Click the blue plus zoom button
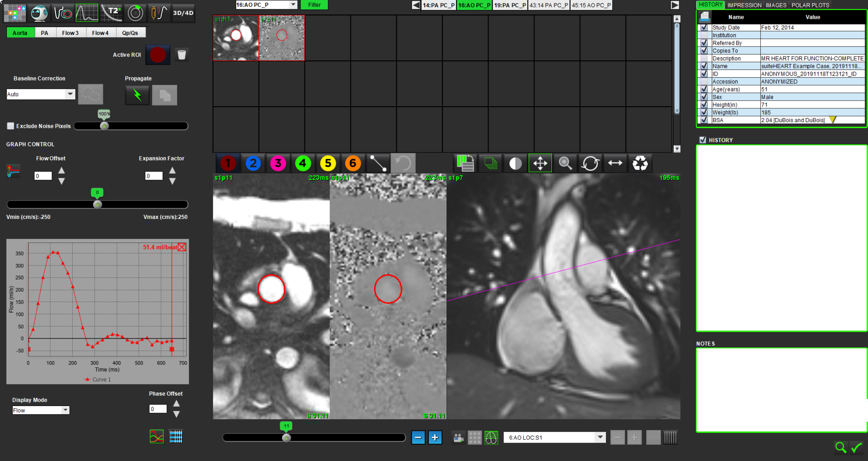 [435, 438]
